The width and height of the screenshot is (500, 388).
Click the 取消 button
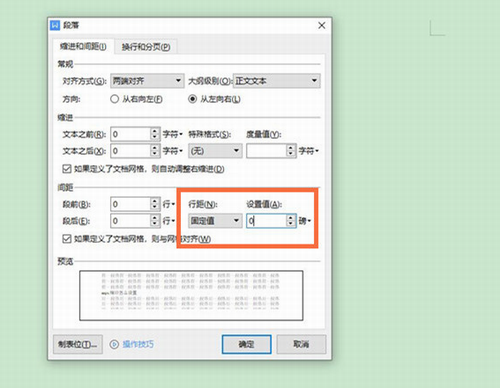(x=301, y=344)
